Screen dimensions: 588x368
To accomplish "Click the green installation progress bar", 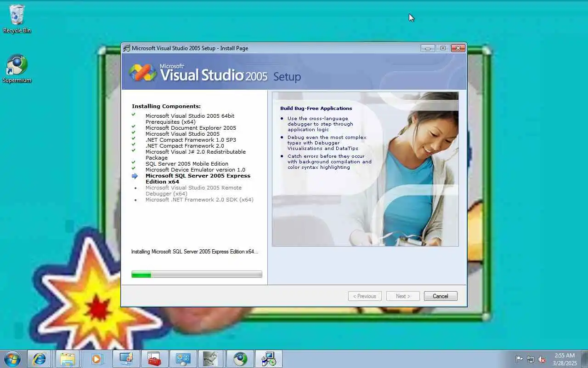I will 197,275.
